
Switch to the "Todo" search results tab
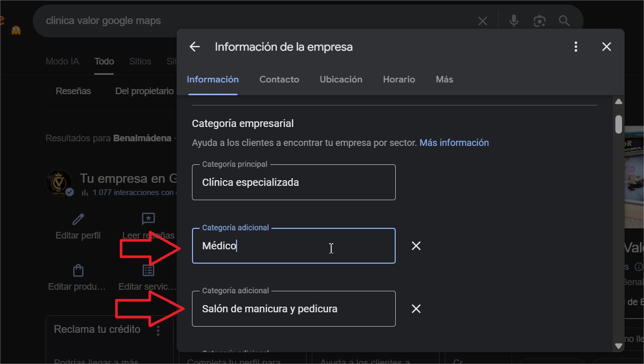[104, 61]
